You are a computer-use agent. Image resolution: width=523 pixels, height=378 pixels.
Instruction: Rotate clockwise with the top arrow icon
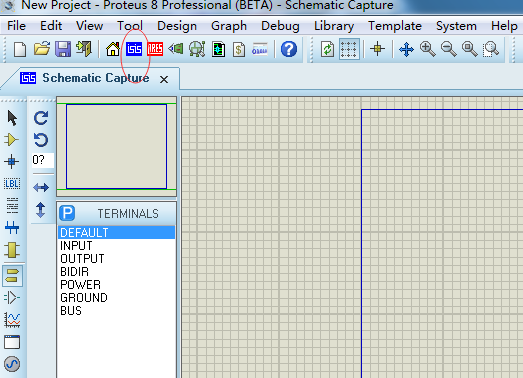[x=41, y=118]
